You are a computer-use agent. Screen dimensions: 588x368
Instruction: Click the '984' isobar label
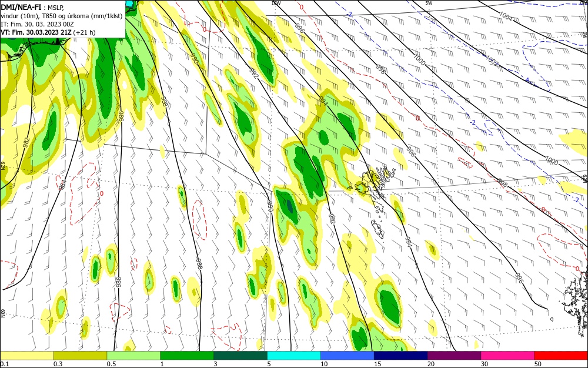[x=62, y=185]
